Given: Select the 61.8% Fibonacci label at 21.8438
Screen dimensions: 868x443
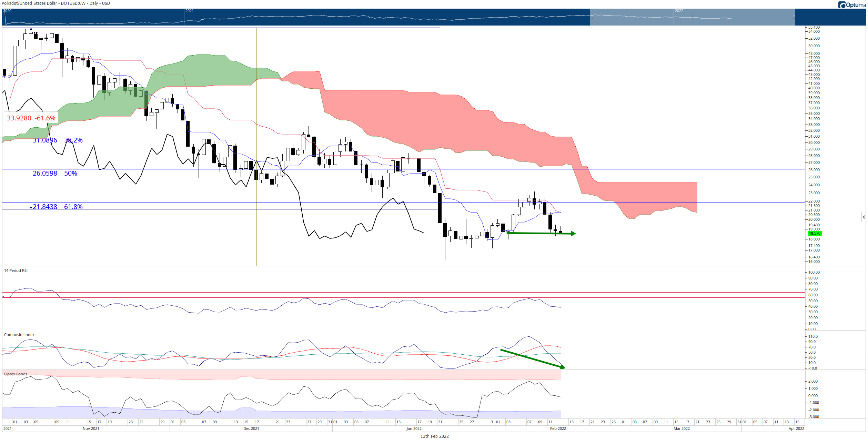Looking at the screenshot, I should (73, 207).
